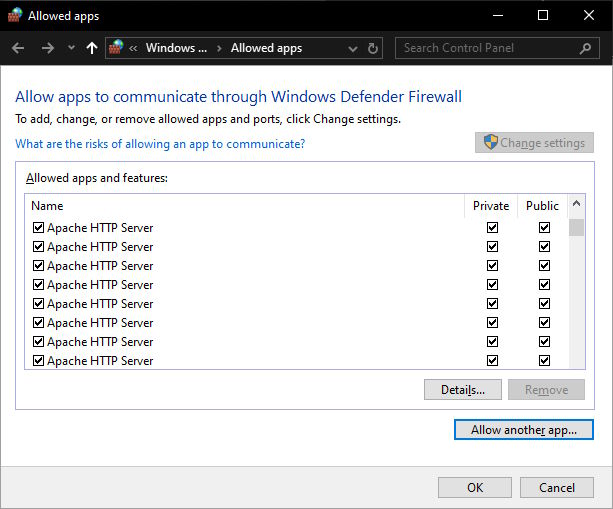The width and height of the screenshot is (613, 509).
Task: Toggle Public checkbox in fourth Apache row
Action: pyautogui.click(x=544, y=285)
